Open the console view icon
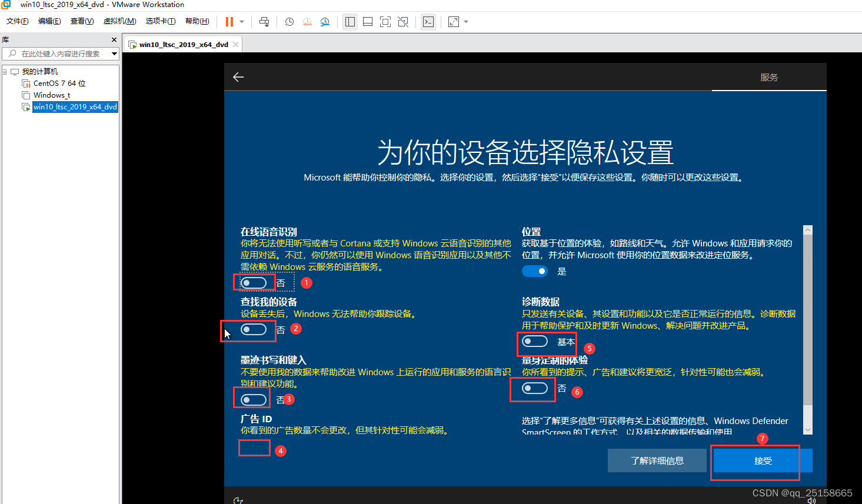The image size is (862, 504). (x=428, y=22)
